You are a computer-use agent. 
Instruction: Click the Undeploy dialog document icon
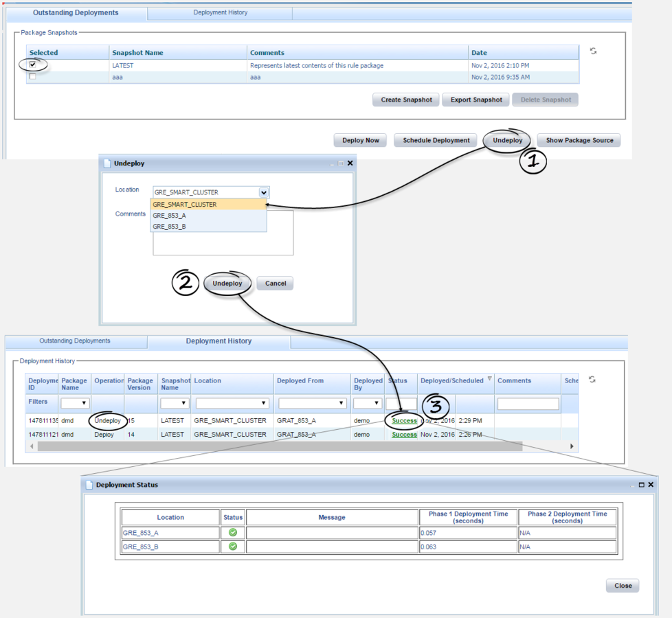[x=107, y=163]
